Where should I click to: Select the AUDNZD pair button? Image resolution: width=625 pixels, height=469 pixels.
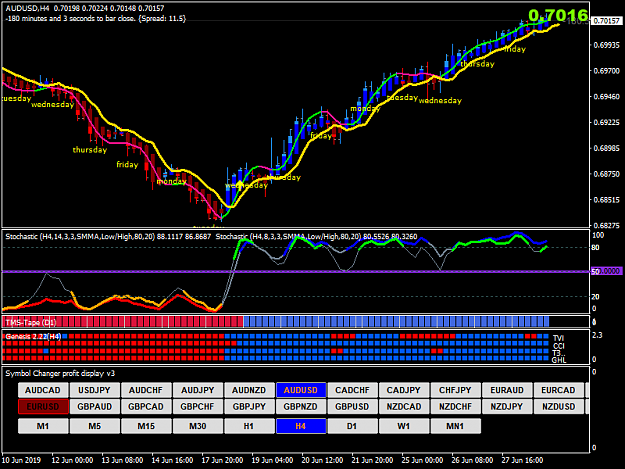(249, 390)
